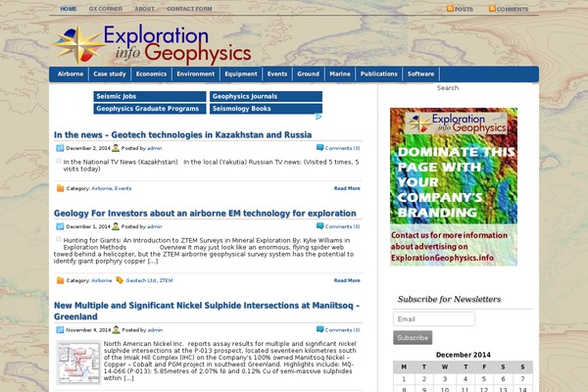The image size is (588, 392).
Task: Click the Posts feed link
Action: pos(464,9)
